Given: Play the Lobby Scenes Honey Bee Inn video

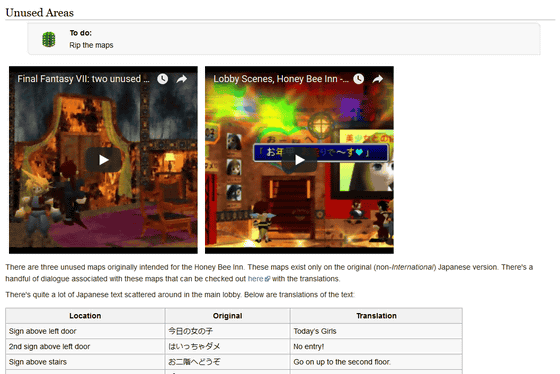Looking at the screenshot, I should (299, 160).
